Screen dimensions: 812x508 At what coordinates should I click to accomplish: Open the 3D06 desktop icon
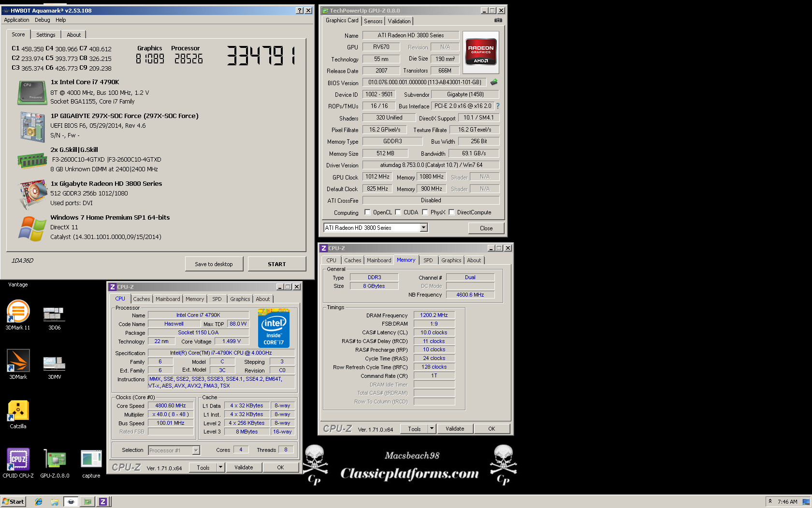click(54, 317)
